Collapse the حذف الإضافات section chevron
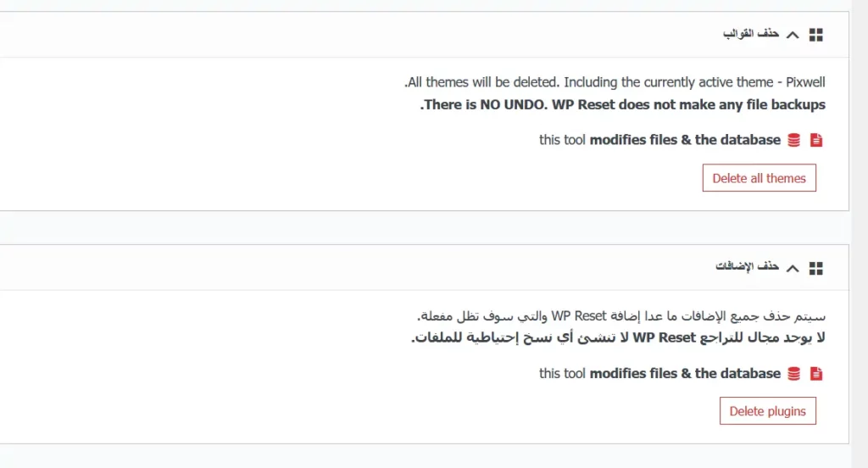This screenshot has width=868, height=468. [793, 268]
